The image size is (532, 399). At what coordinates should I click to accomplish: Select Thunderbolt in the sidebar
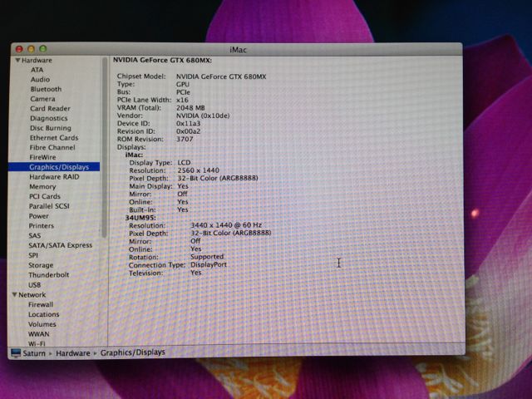[x=49, y=275]
